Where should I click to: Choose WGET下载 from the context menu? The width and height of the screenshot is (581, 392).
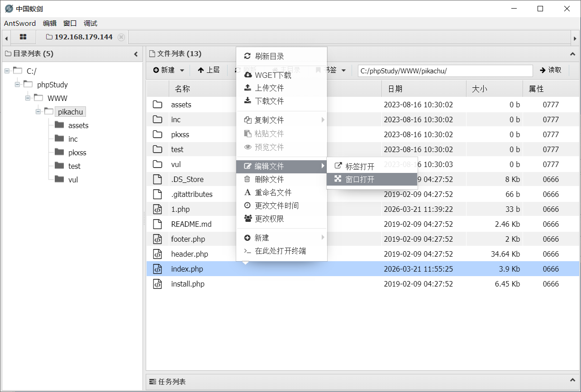coord(281,75)
